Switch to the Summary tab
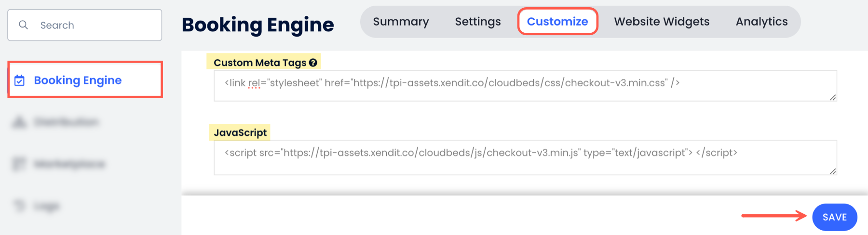 click(x=401, y=22)
